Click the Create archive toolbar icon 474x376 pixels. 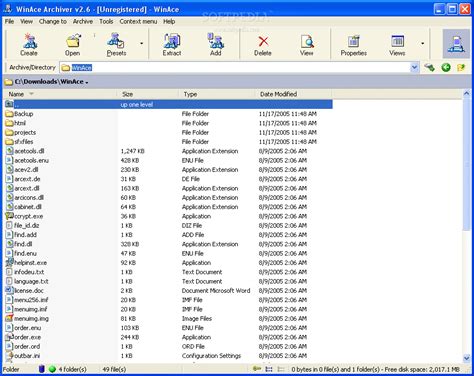click(29, 45)
